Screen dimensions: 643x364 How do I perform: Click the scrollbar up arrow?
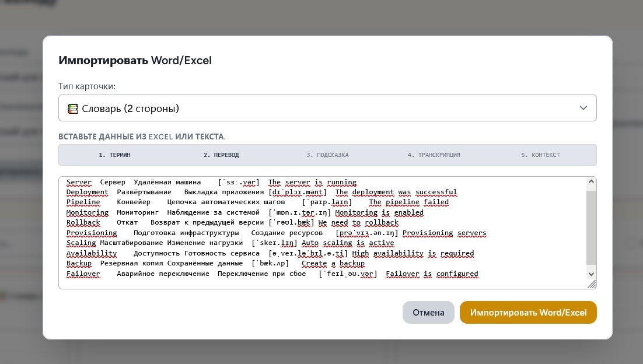pos(592,181)
